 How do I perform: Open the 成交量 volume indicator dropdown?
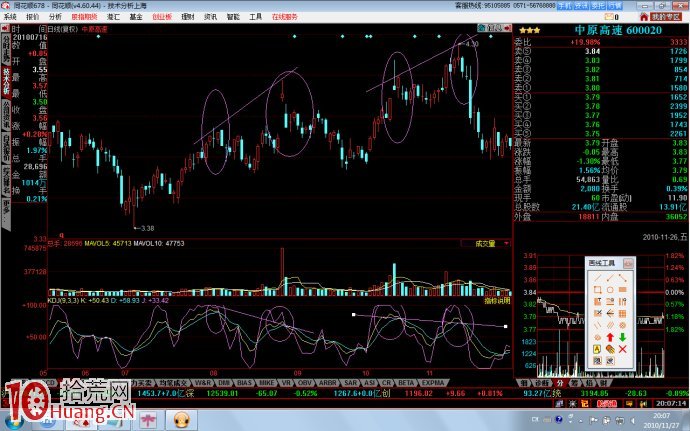coord(485,242)
